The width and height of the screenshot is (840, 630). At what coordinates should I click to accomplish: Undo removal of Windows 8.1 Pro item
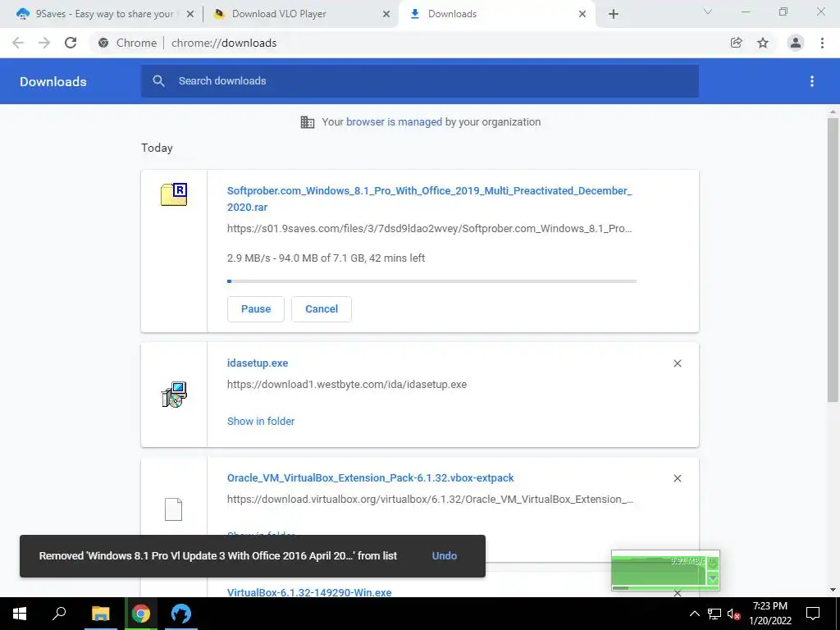click(444, 555)
